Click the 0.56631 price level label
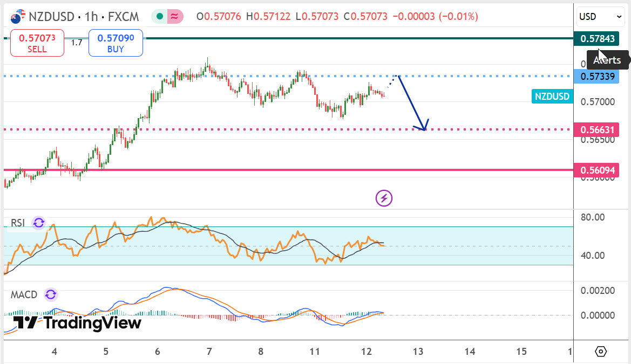Viewport: 631px width, 364px height. point(596,129)
